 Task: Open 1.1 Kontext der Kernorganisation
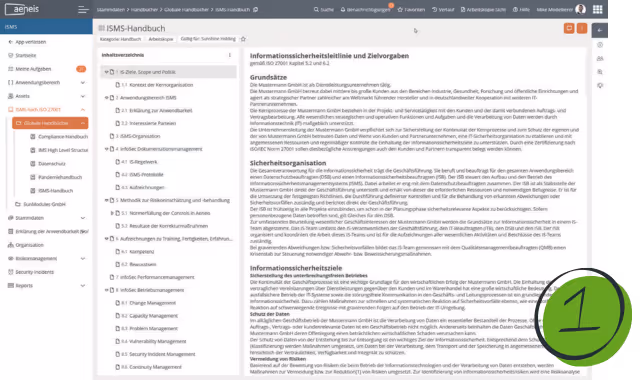161,85
